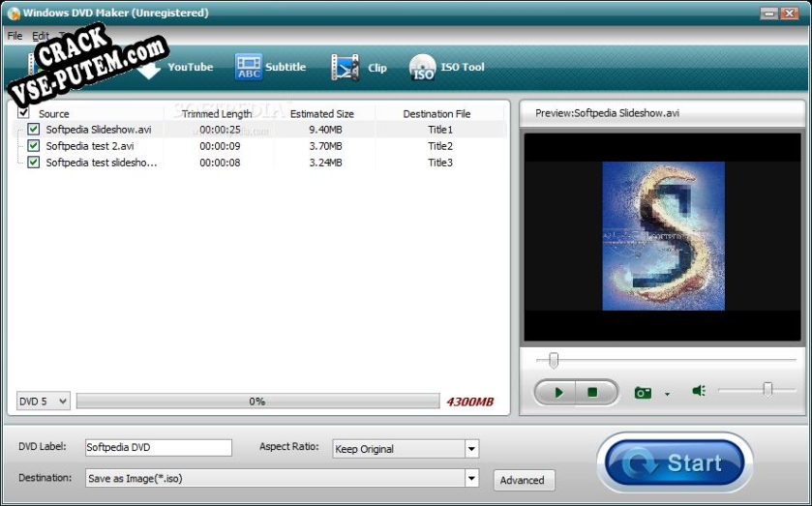Open the Edit menu
Image resolution: width=812 pixels, height=506 pixels.
tap(40, 36)
